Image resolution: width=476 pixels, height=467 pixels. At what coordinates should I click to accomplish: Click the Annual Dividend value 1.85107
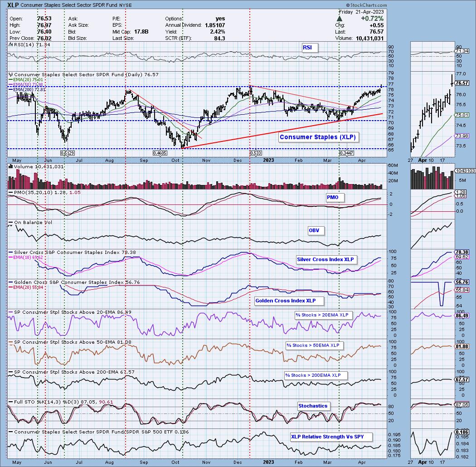214,25
